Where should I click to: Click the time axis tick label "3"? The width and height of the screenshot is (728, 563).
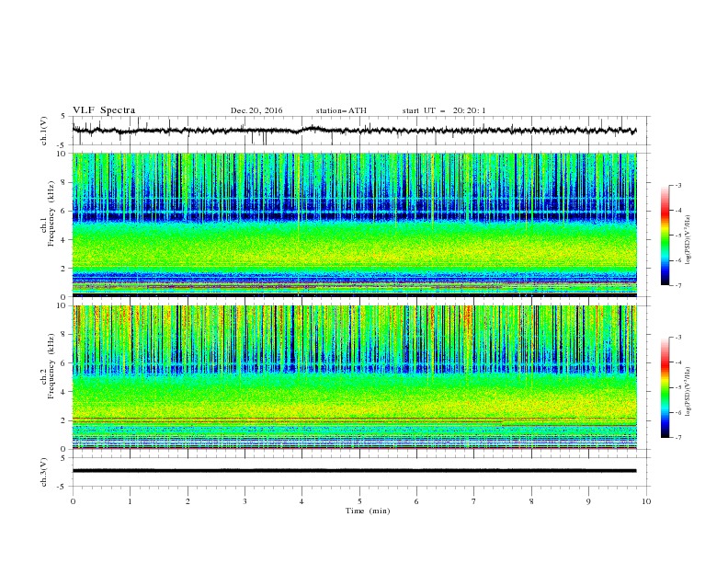(245, 501)
